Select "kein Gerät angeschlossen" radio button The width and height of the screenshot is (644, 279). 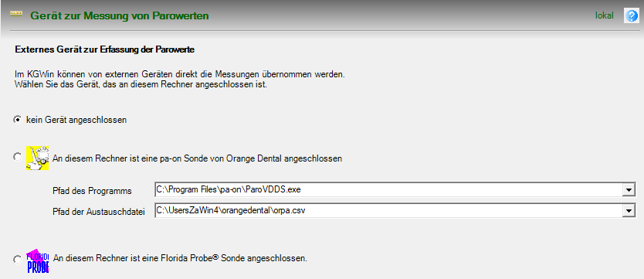(17, 120)
